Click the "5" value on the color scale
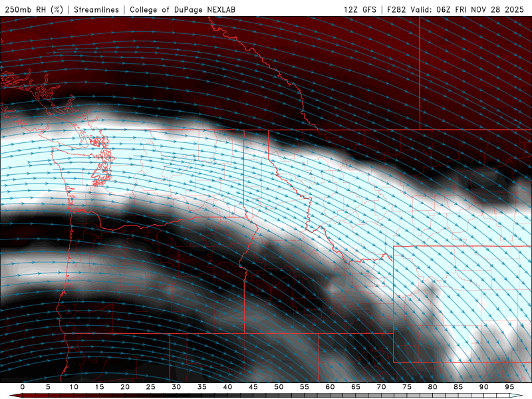 coord(48,387)
